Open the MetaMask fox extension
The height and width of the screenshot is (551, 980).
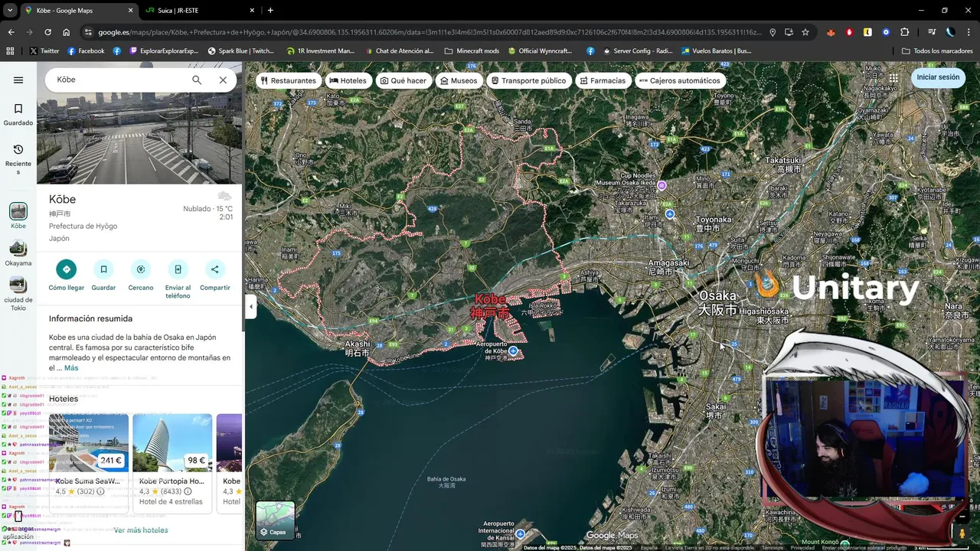(831, 32)
